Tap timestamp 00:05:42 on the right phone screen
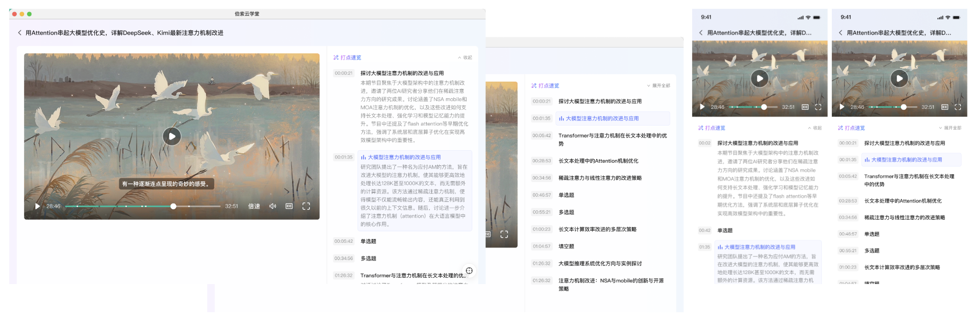 pos(848,176)
